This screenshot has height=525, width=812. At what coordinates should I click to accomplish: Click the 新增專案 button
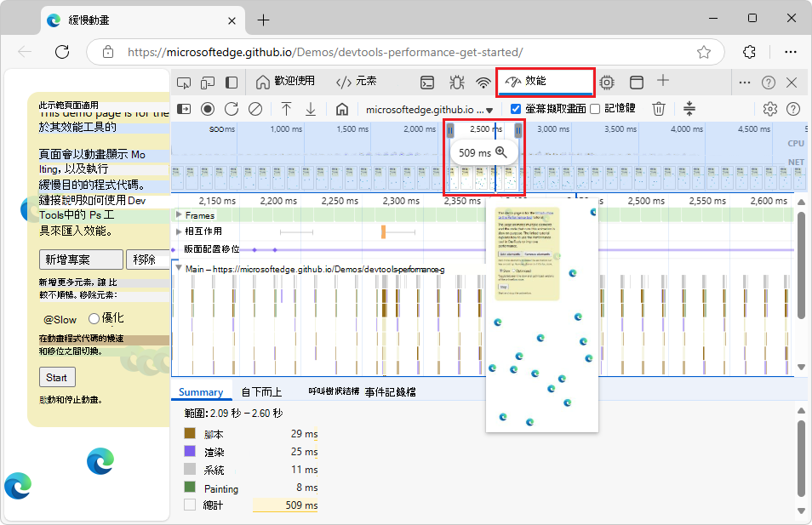82,260
